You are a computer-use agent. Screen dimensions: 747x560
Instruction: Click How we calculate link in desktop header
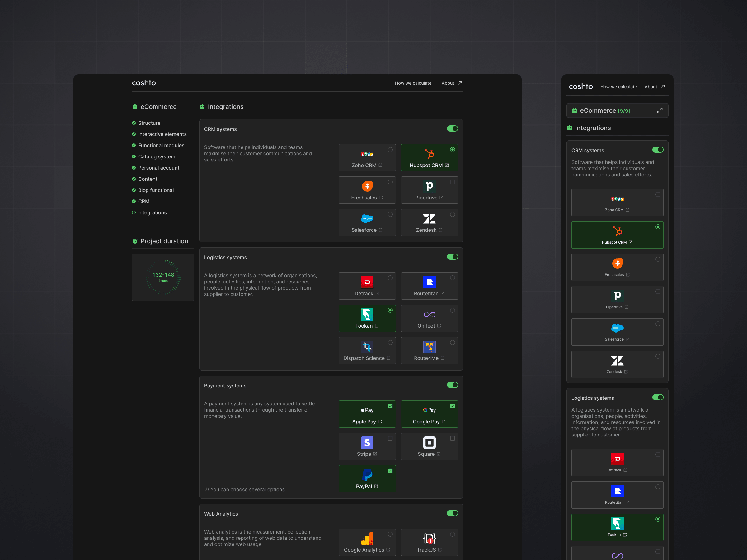coord(413,83)
